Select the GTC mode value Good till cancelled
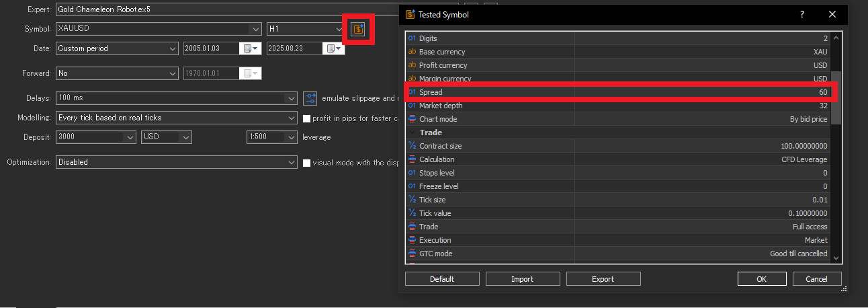The height and width of the screenshot is (308, 868). tap(798, 254)
